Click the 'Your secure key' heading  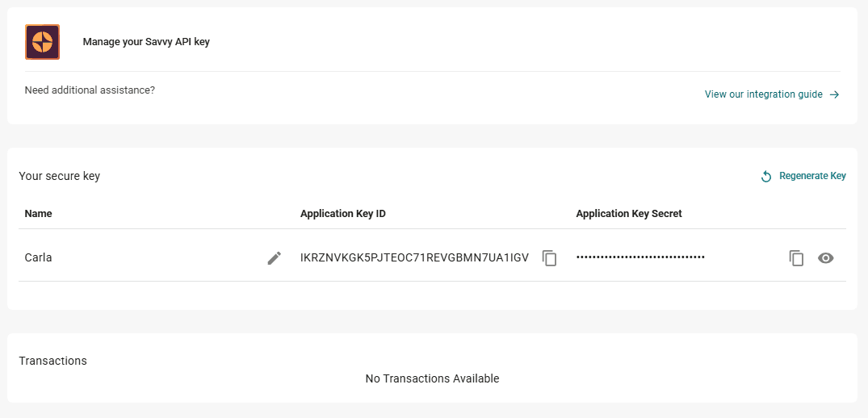tap(60, 176)
